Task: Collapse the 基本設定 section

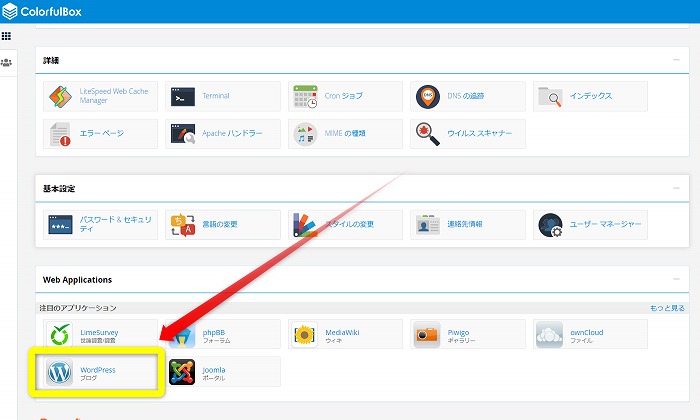Action: (x=677, y=188)
